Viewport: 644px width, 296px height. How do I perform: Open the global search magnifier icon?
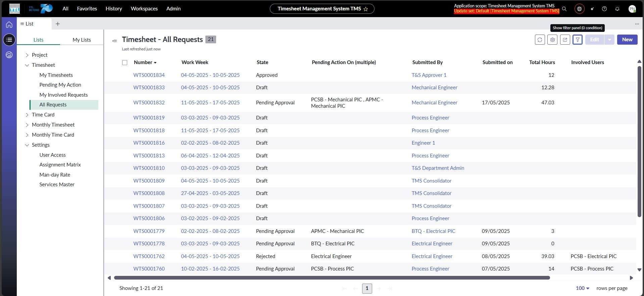[564, 9]
